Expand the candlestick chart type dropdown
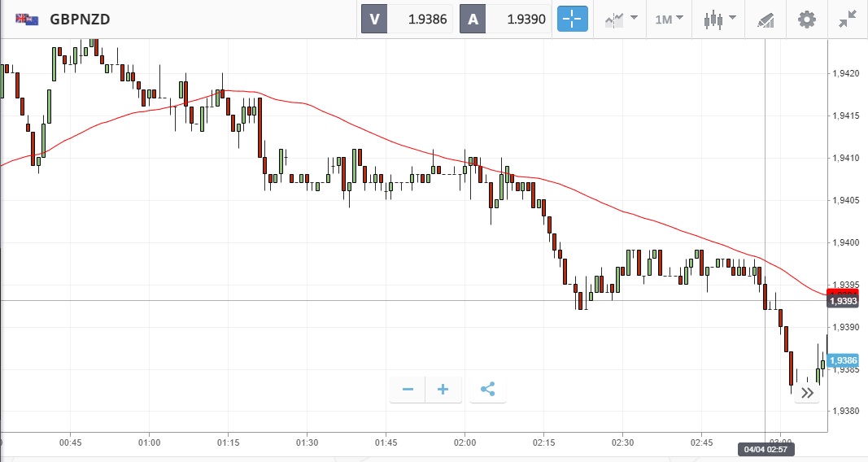The height and width of the screenshot is (462, 868). pos(718,19)
